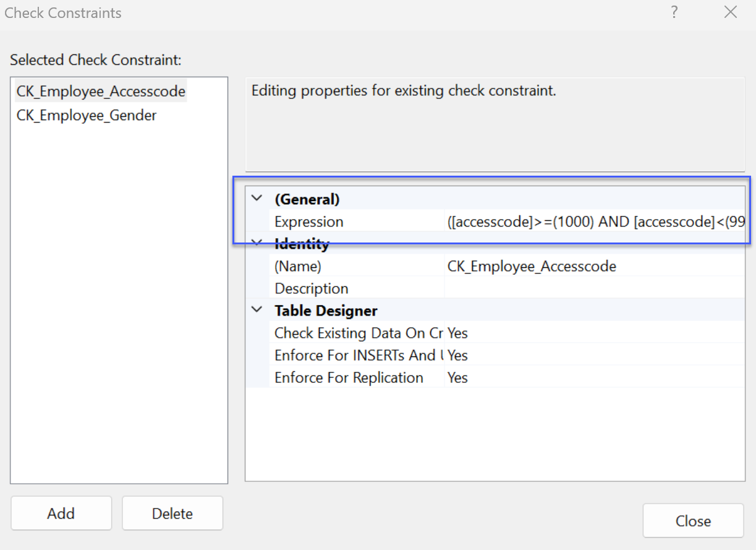Select the Enforce For Replication property label
The height and width of the screenshot is (550, 756).
[x=349, y=377]
